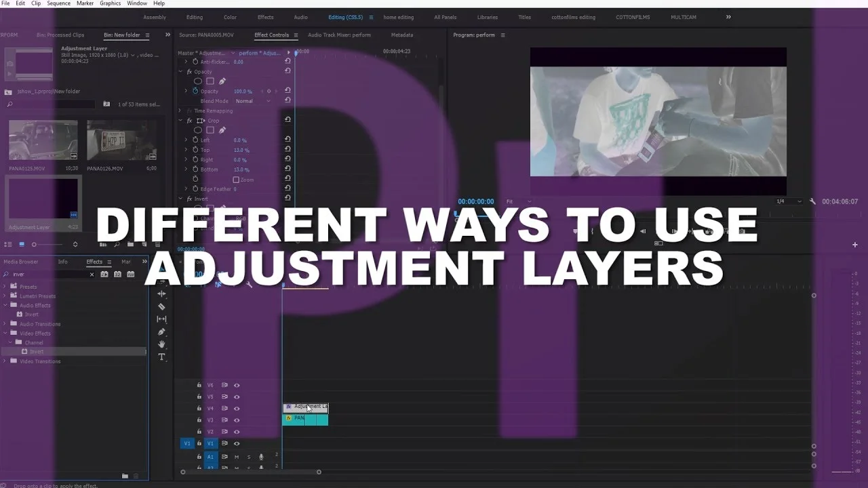Click the Opacity pen mask icon

tap(222, 81)
